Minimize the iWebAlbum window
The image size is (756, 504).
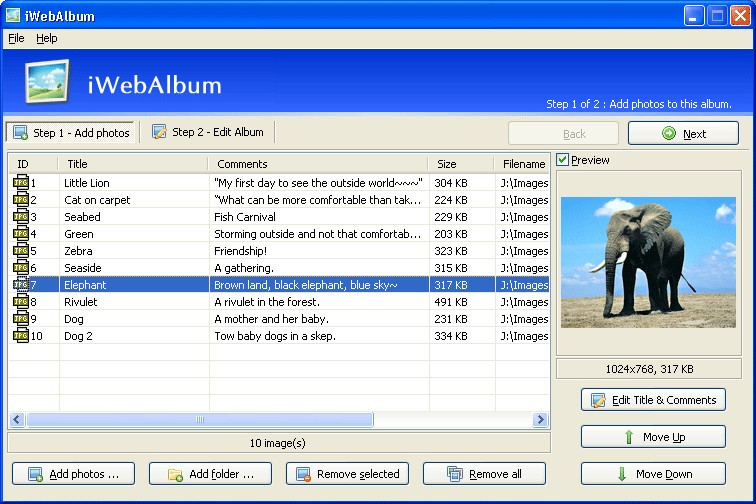tap(693, 15)
